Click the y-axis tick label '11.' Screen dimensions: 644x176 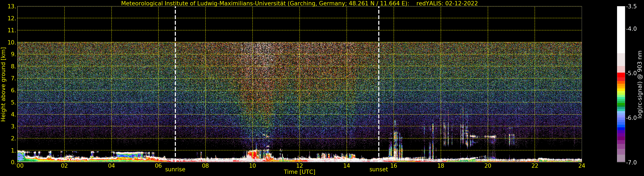(12, 31)
